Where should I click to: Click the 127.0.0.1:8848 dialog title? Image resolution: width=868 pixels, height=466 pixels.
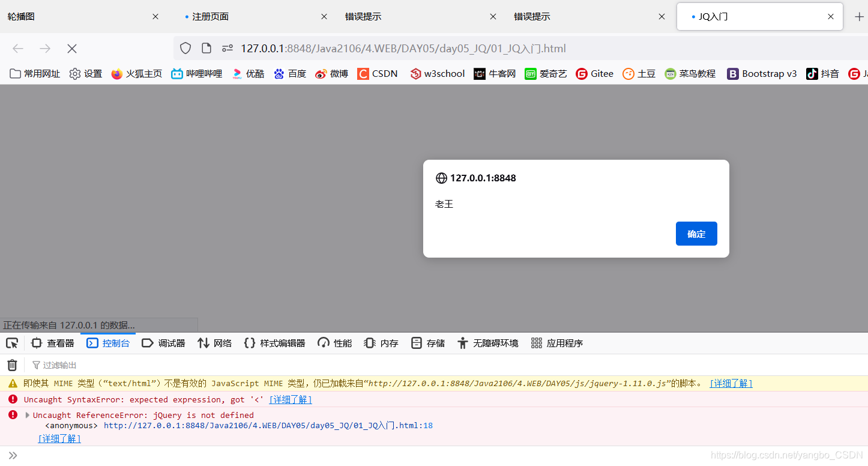483,178
